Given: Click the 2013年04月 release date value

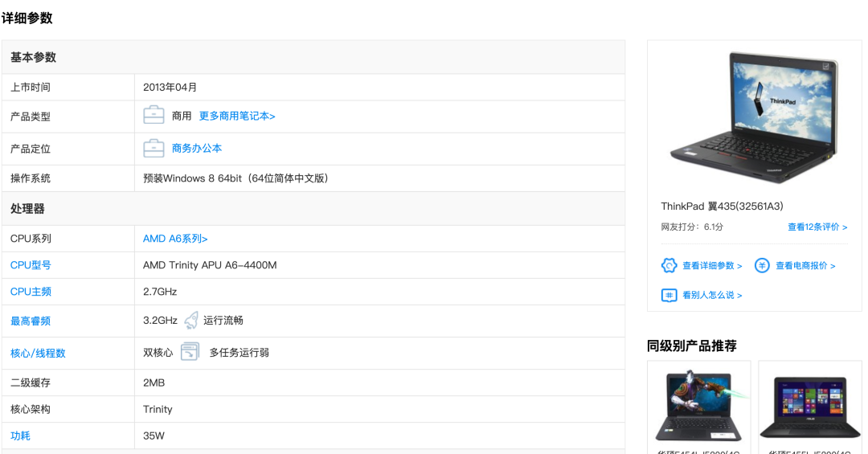Looking at the screenshot, I should tap(170, 87).
